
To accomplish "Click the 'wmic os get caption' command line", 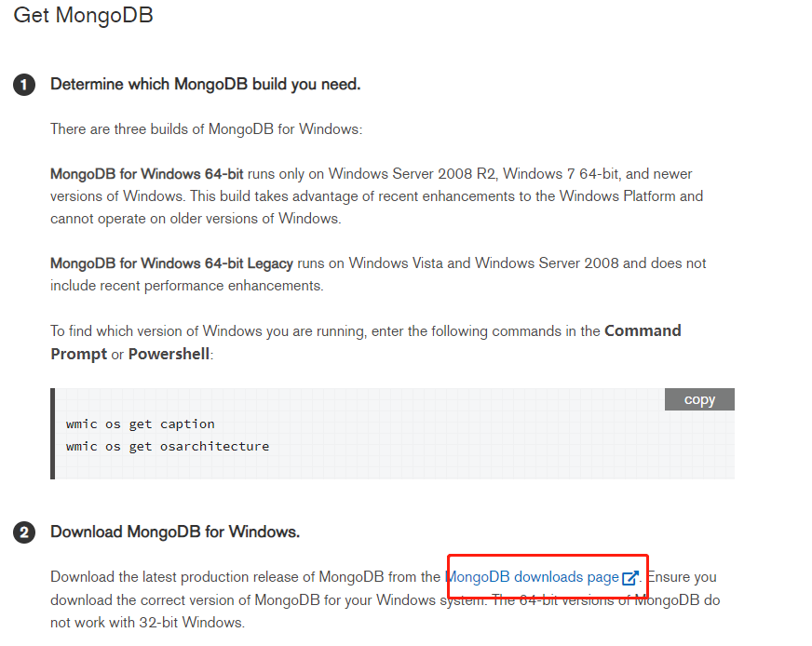I will (141, 424).
